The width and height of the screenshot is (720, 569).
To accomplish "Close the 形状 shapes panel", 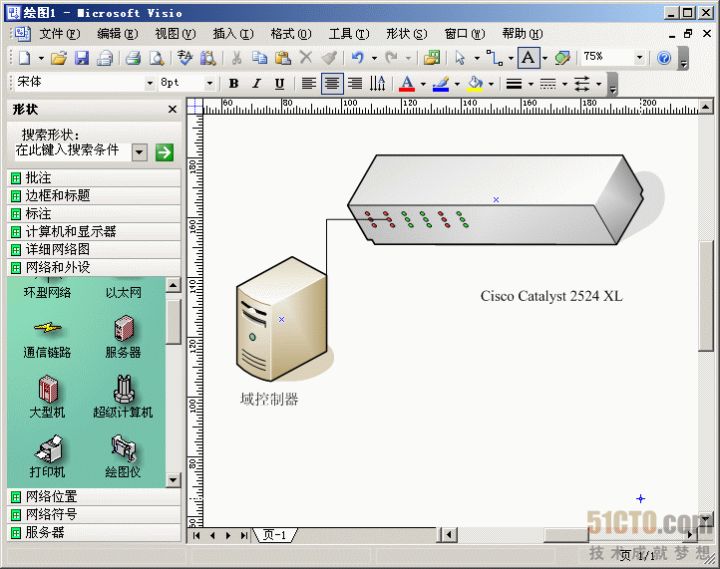I will (x=172, y=109).
